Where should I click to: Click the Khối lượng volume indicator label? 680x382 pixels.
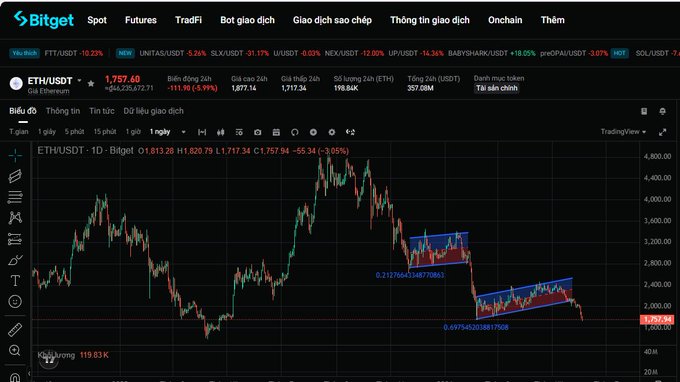click(56, 355)
